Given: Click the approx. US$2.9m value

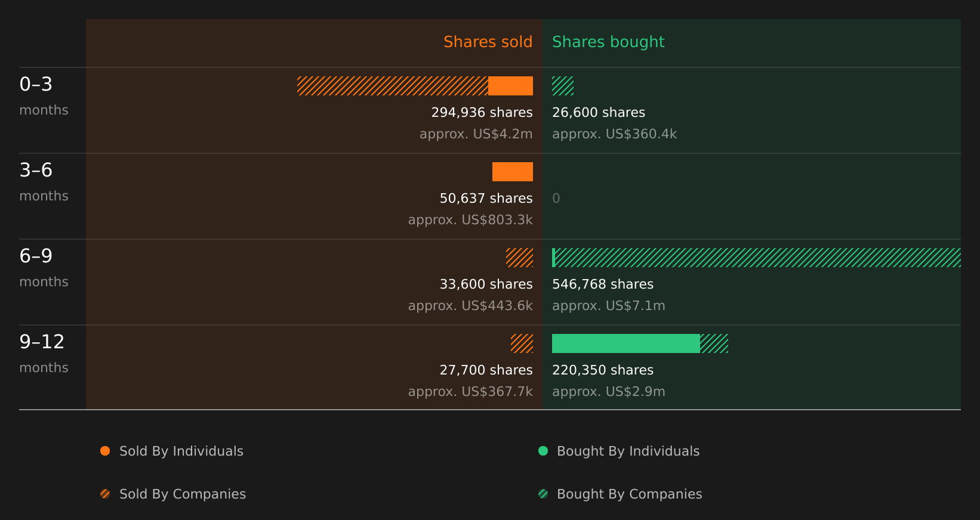Looking at the screenshot, I should 608,392.
